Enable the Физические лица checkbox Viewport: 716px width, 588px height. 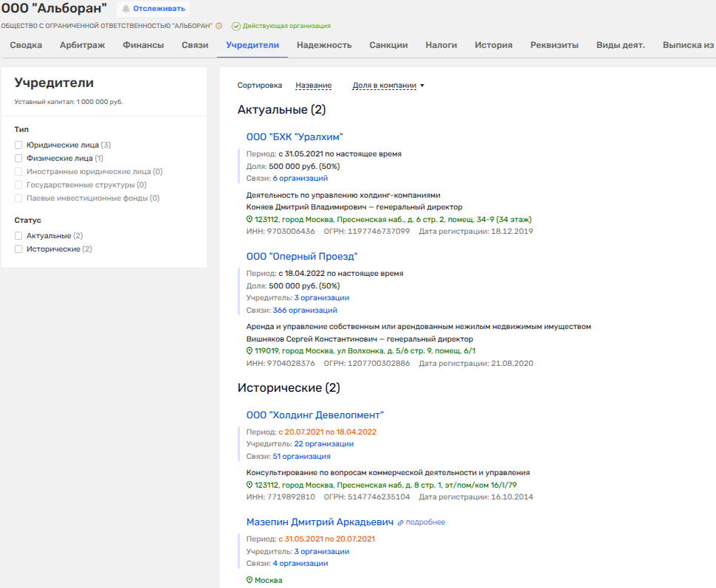[19, 158]
